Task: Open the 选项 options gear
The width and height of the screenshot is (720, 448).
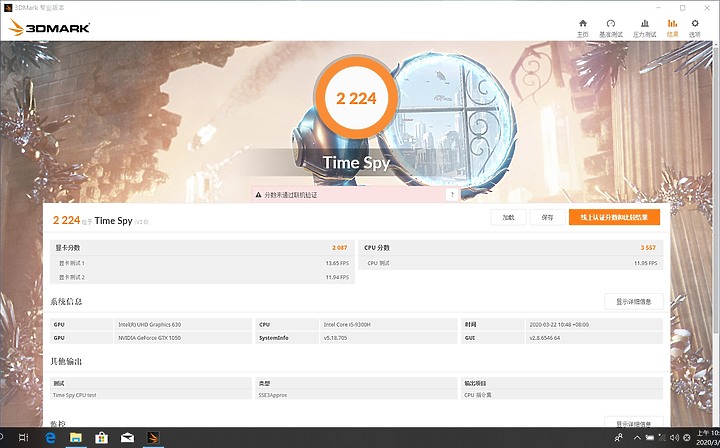Action: pos(695,28)
